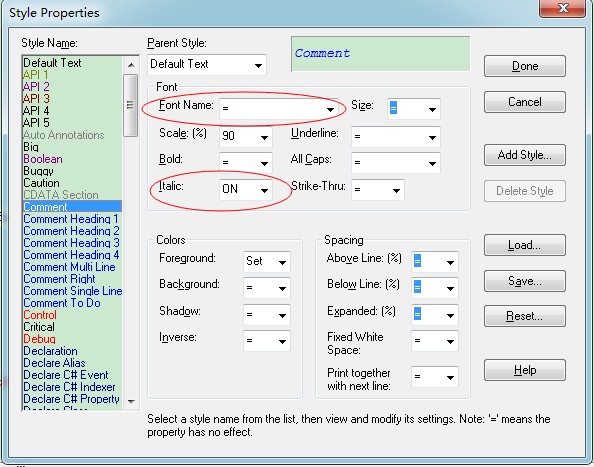
Task: Open the Above Line percent dropdown
Action: pyautogui.click(x=435, y=262)
